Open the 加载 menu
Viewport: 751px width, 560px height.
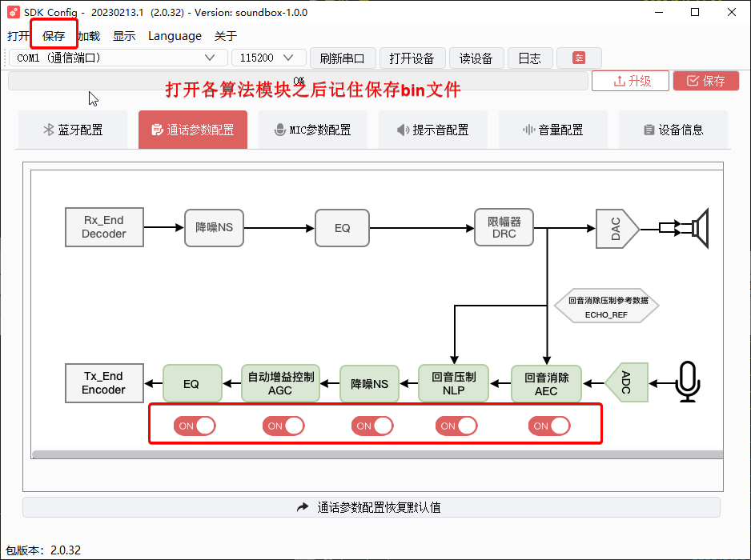[89, 36]
